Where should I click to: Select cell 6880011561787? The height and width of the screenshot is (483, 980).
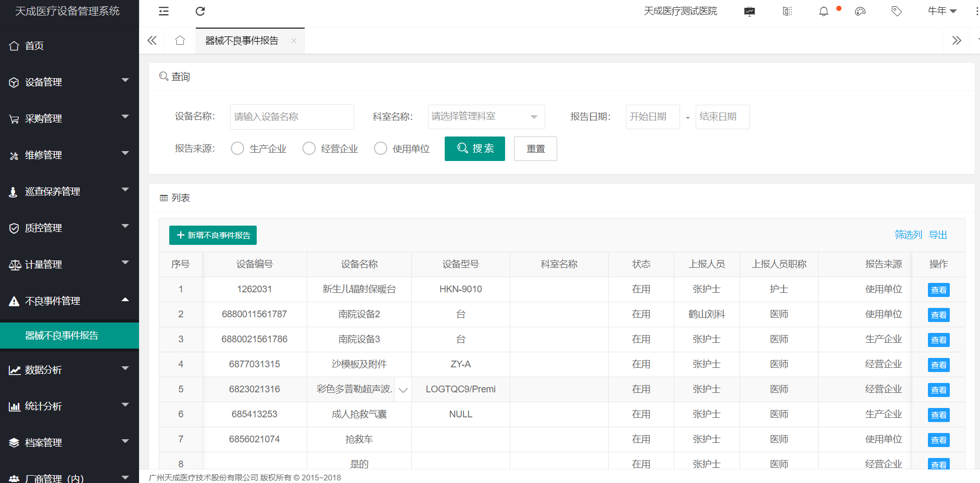click(x=255, y=314)
